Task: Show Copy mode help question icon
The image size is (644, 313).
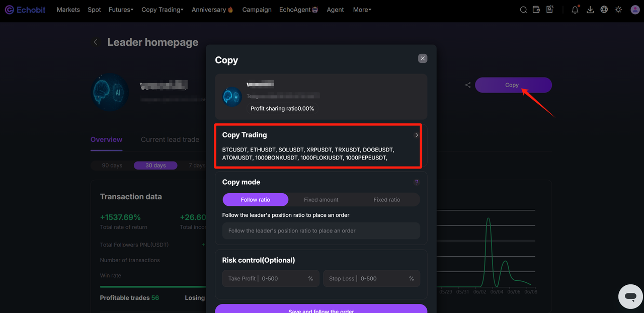Action: [x=416, y=182]
